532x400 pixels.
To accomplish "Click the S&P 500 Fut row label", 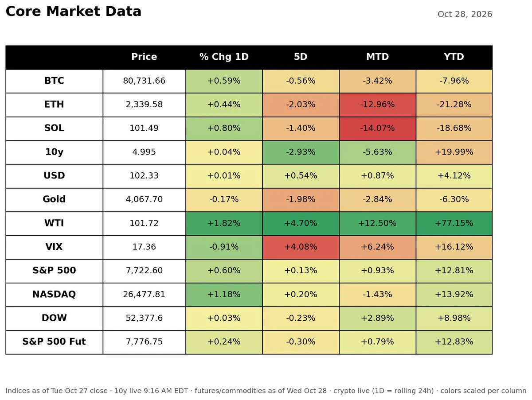I will pos(54,342).
